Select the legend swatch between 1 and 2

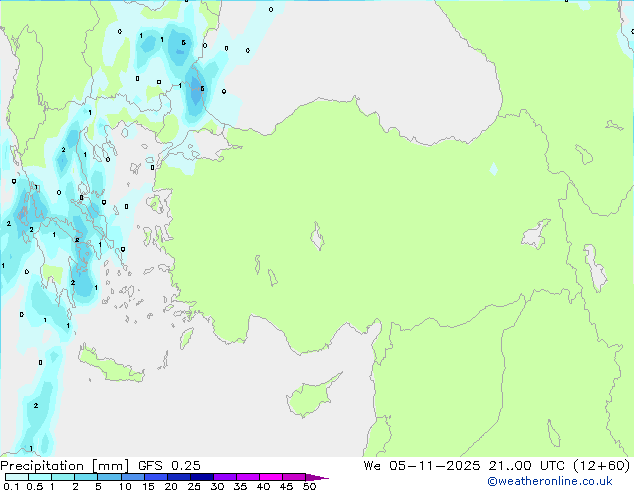pos(63,477)
